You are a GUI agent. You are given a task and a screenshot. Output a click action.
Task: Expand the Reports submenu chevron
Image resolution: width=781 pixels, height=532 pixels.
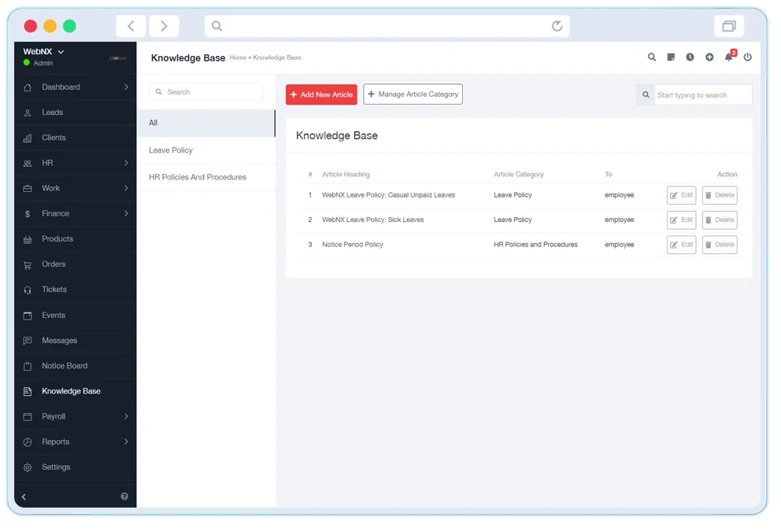click(126, 442)
